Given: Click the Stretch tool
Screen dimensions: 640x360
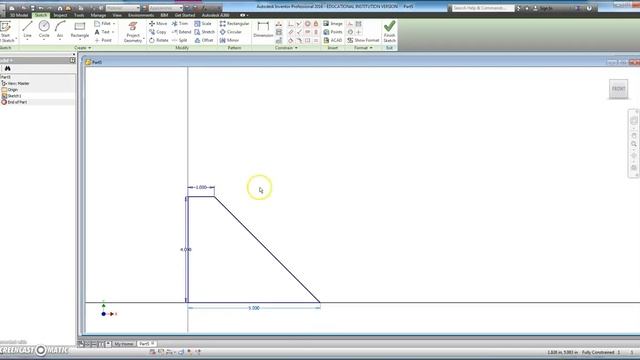Looking at the screenshot, I should (x=204, y=32).
